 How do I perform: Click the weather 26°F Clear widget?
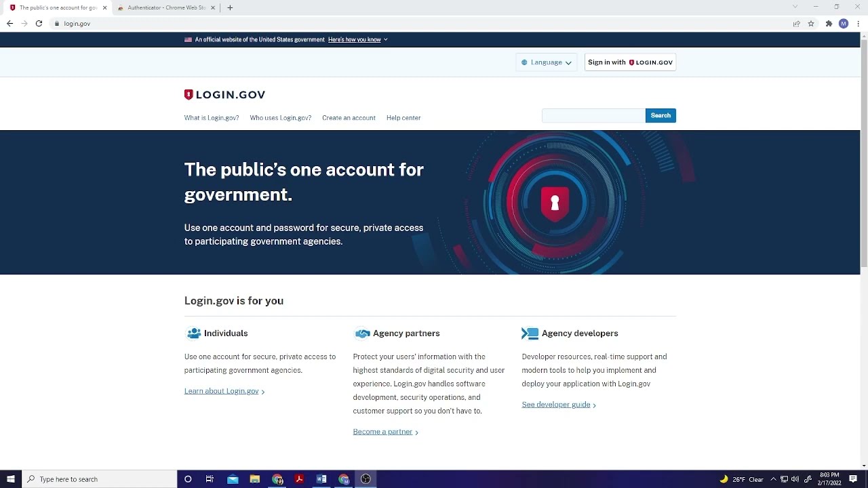coord(741,479)
